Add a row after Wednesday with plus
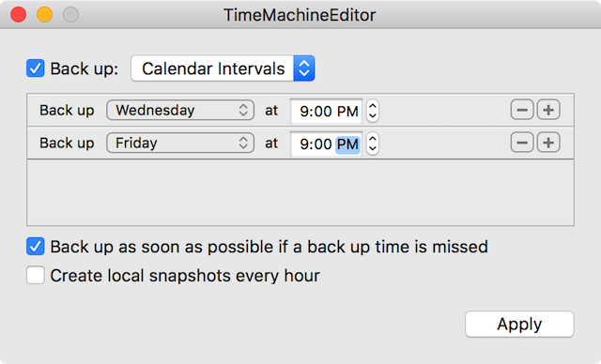The height and width of the screenshot is (364, 601). 548,111
